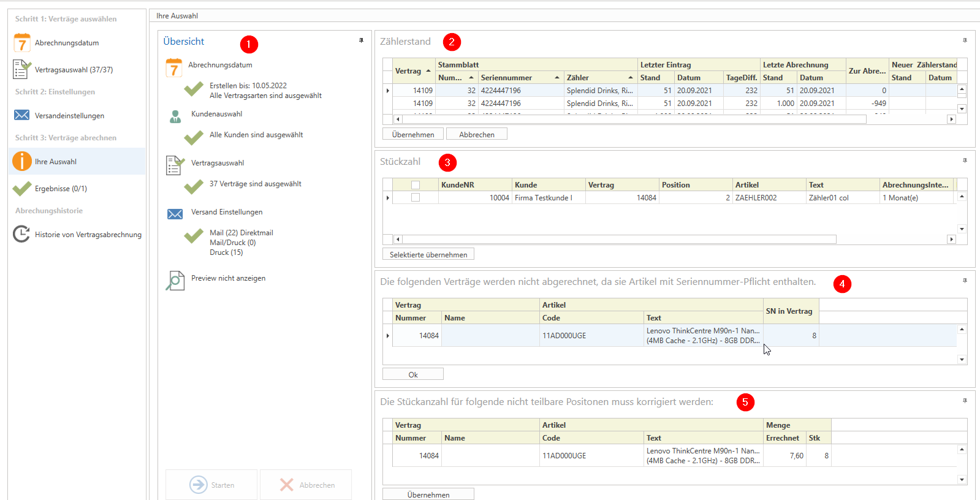Viewport: 980px width, 500px height.
Task: Click the Kundenauswahl person icon in overview
Action: click(x=175, y=116)
